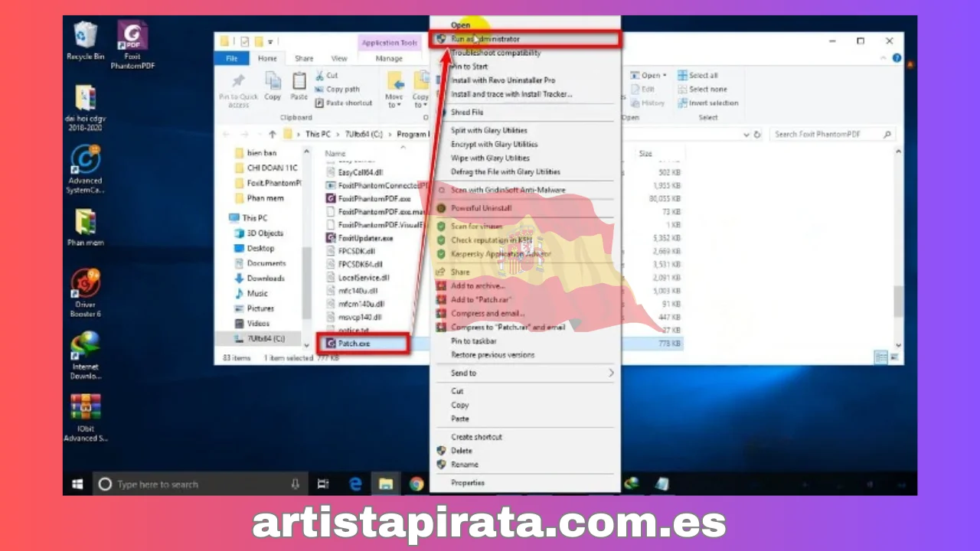This screenshot has height=551, width=980.
Task: Switch to the Share ribbon tab
Action: click(x=304, y=58)
